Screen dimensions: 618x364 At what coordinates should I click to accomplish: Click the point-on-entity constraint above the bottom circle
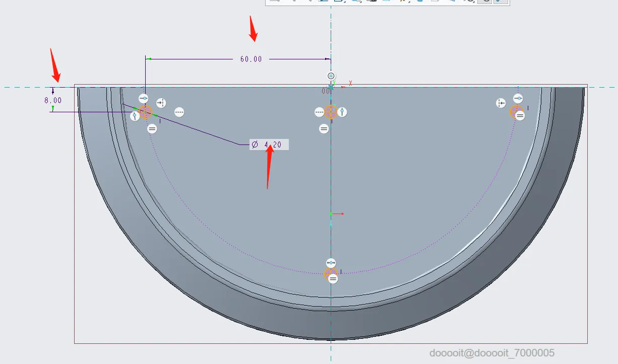click(x=331, y=263)
